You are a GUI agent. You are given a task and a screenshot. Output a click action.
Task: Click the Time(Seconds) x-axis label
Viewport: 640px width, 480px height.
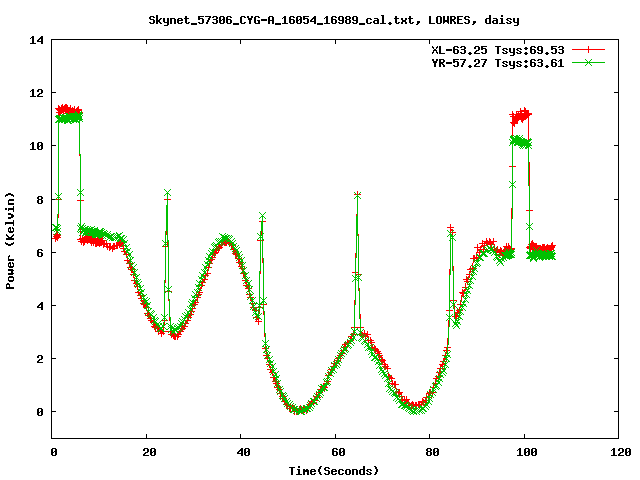(334, 471)
